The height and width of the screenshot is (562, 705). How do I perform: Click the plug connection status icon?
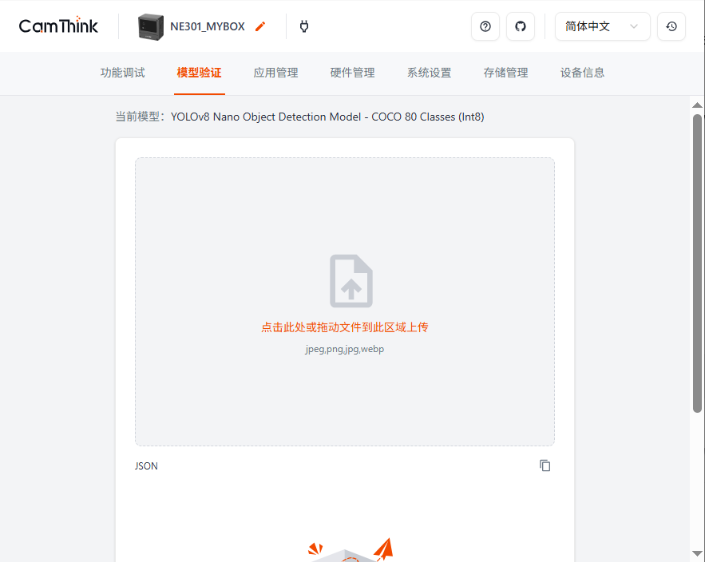point(304,27)
